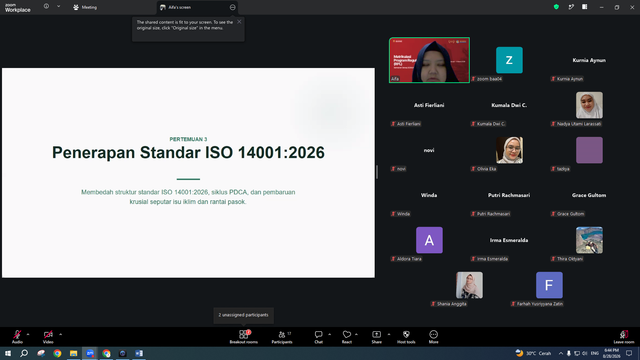Open Windows taskbar search

(x=24, y=353)
